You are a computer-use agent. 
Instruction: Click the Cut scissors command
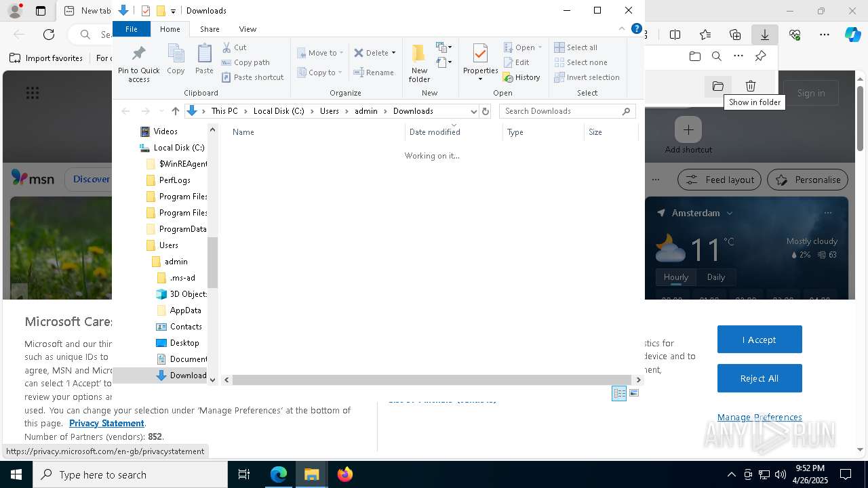click(235, 47)
